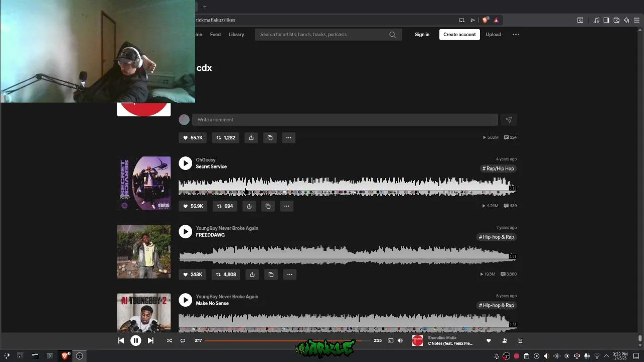Open Hip-hop & Rap tag on FREEDDAWG

click(x=497, y=237)
